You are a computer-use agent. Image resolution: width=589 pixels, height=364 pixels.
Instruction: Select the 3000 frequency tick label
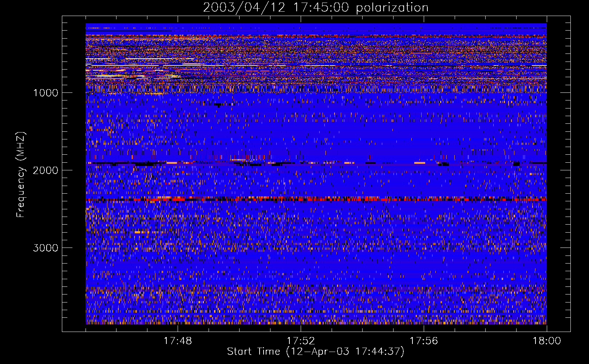point(46,248)
